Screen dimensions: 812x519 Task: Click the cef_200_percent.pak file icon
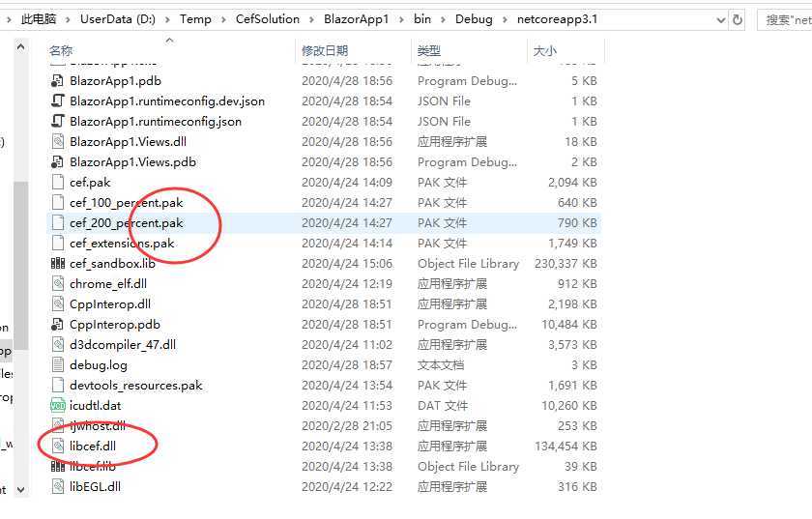[x=57, y=222]
